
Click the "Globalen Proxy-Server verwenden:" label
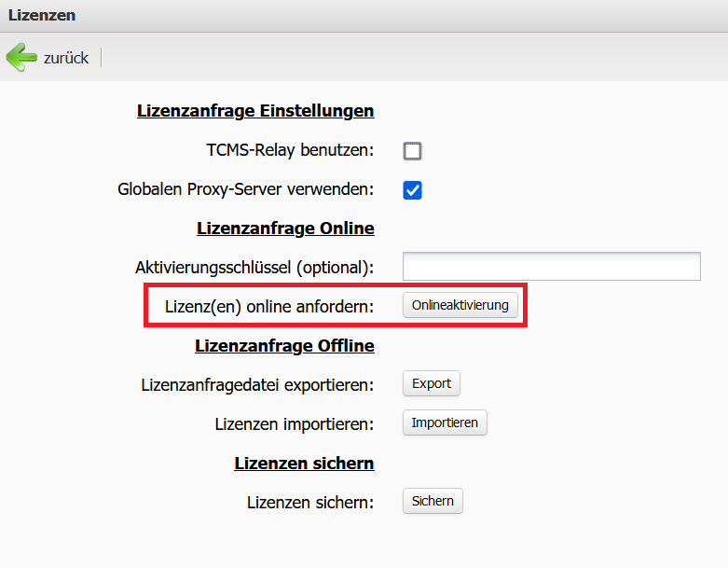tap(245, 189)
